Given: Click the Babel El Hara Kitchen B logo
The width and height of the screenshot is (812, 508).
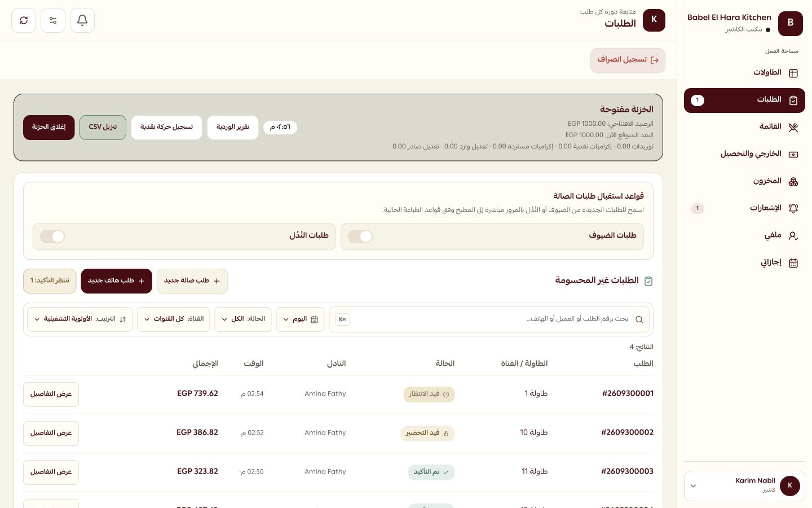Looking at the screenshot, I should point(791,23).
